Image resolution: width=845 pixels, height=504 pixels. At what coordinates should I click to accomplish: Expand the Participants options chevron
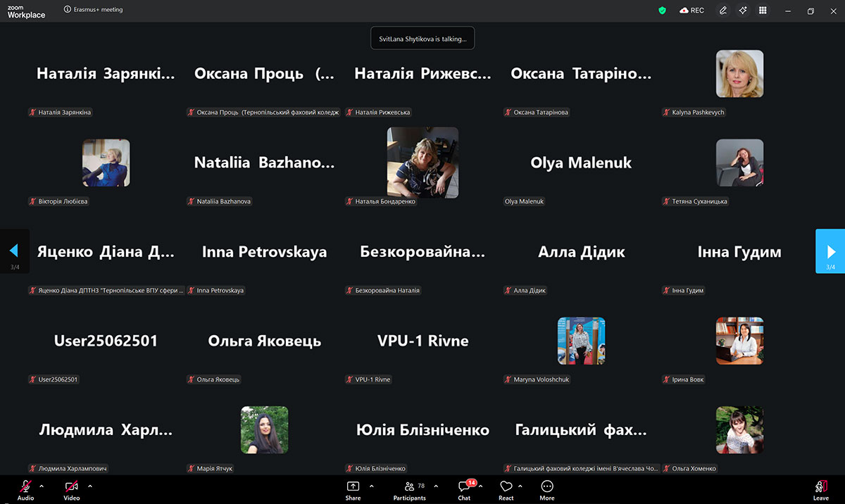436,486
